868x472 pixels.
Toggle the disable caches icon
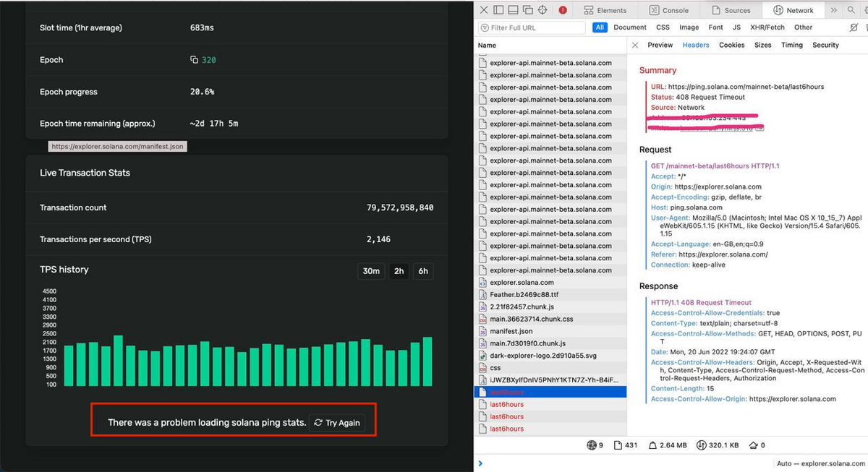point(854,27)
